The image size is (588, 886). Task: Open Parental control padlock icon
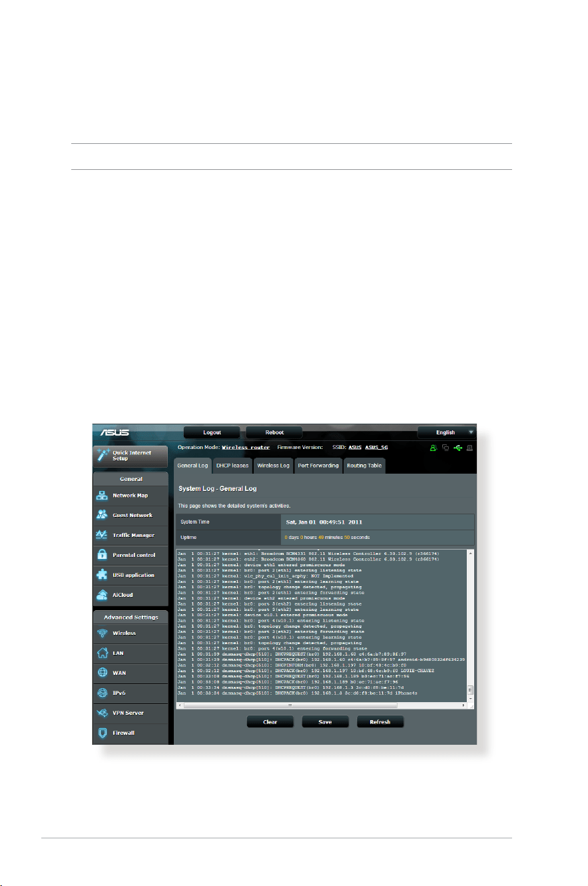[103, 555]
